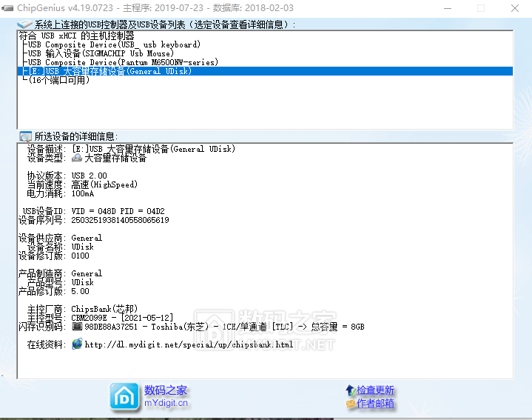Click the device description line in details
This screenshot has height=420, width=532.
point(154,149)
